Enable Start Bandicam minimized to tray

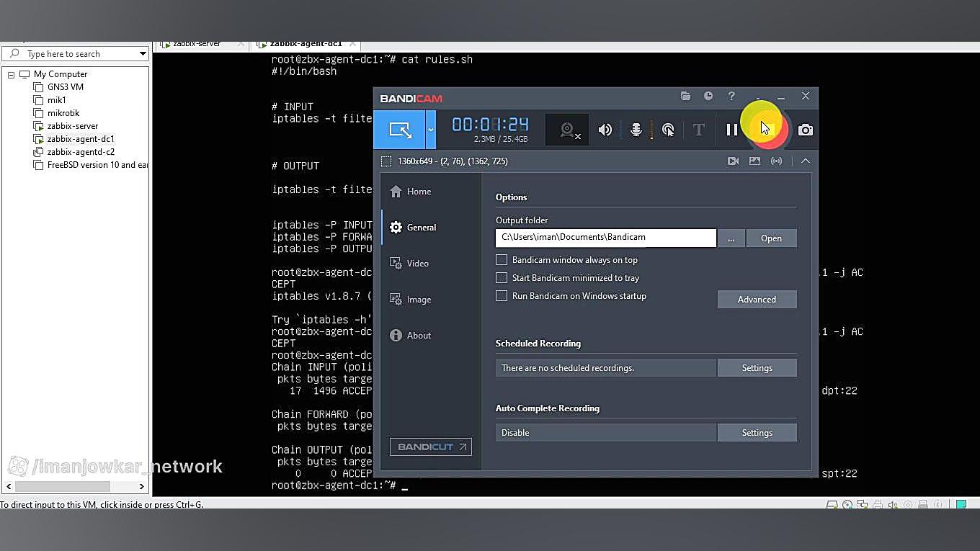coord(502,278)
